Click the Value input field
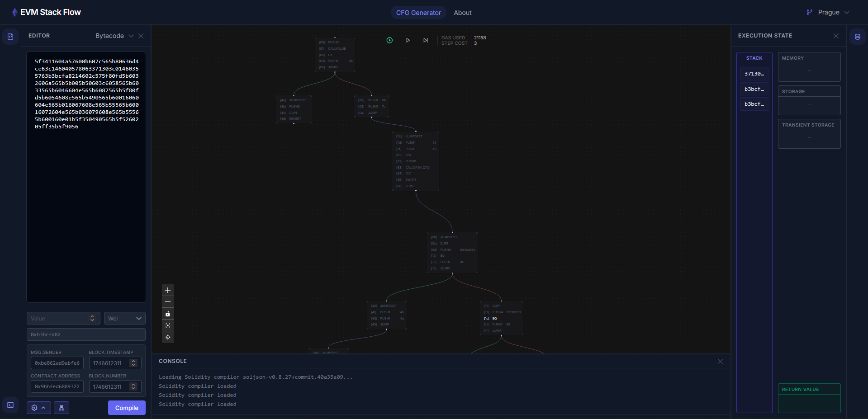The height and width of the screenshot is (419, 868). [63, 318]
